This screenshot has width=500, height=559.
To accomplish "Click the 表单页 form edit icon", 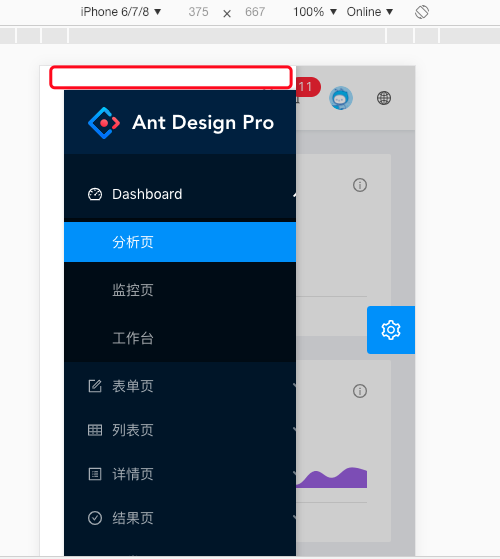I will click(x=95, y=386).
